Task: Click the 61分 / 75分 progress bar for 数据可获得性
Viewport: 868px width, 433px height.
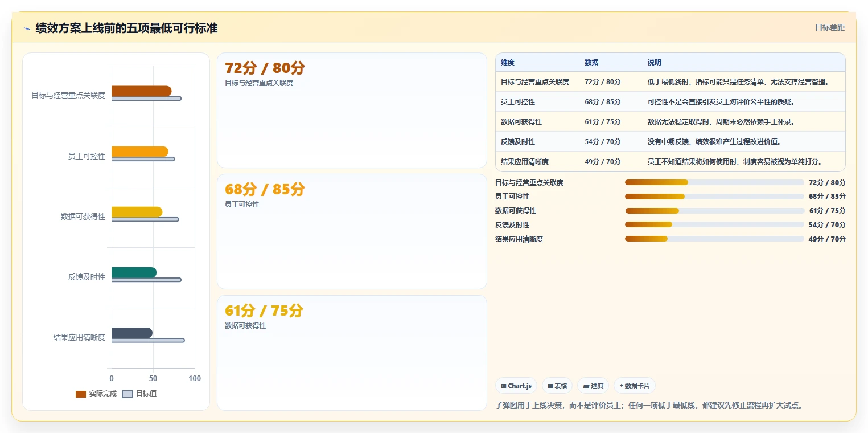Action: (x=714, y=211)
